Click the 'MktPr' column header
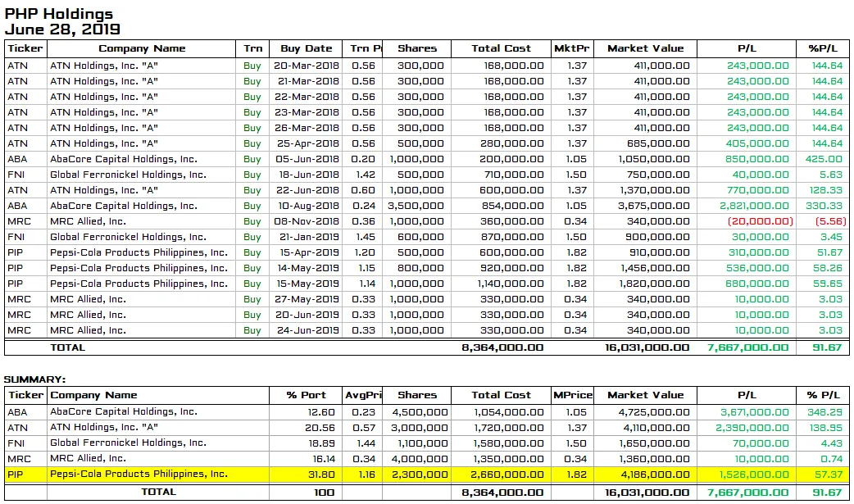The height and width of the screenshot is (504, 854). click(x=572, y=48)
